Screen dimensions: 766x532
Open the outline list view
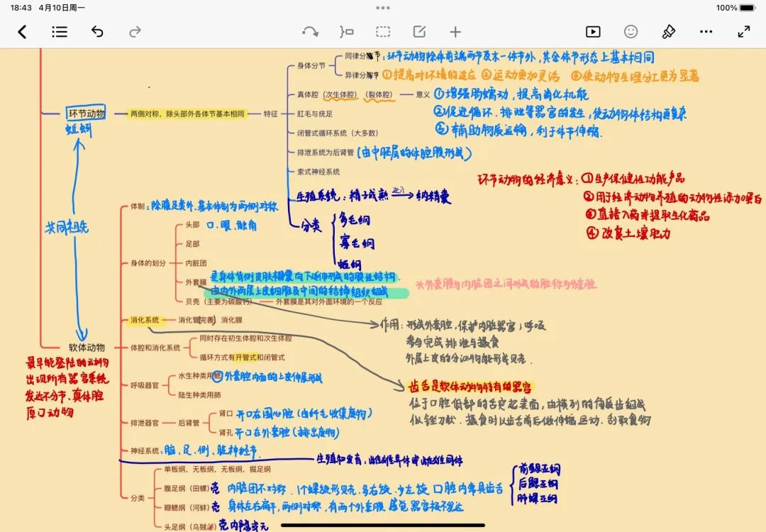60,32
